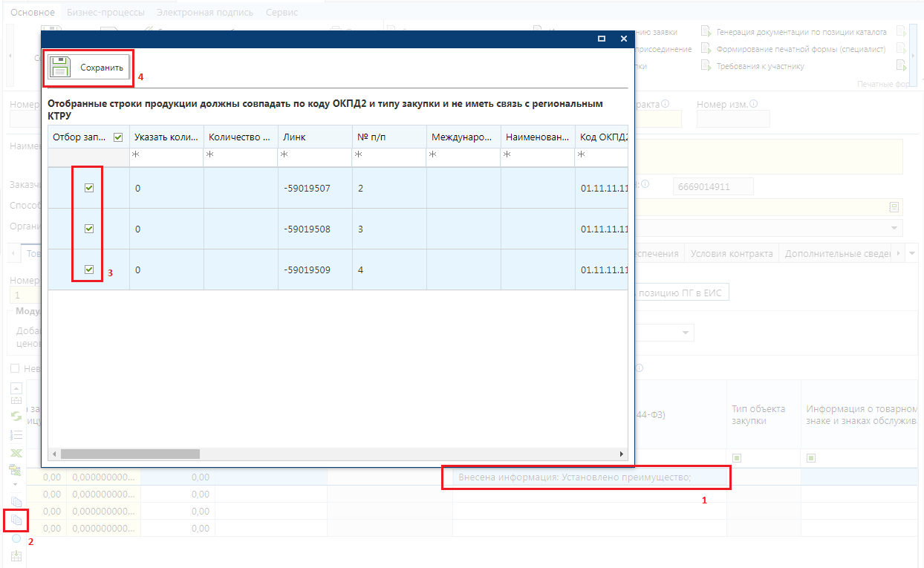This screenshot has height=568, width=924.
Task: Click № п/п cell showing 3
Action: (x=389, y=229)
